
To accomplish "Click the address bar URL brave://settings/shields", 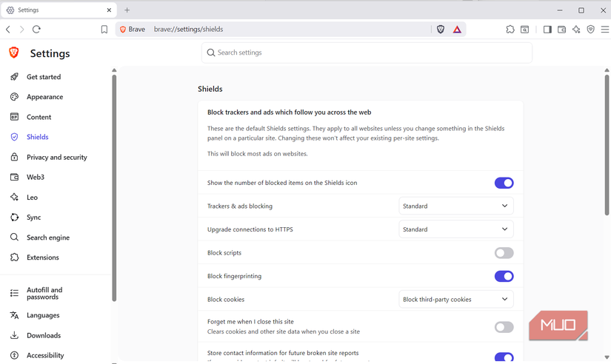I will (189, 29).
